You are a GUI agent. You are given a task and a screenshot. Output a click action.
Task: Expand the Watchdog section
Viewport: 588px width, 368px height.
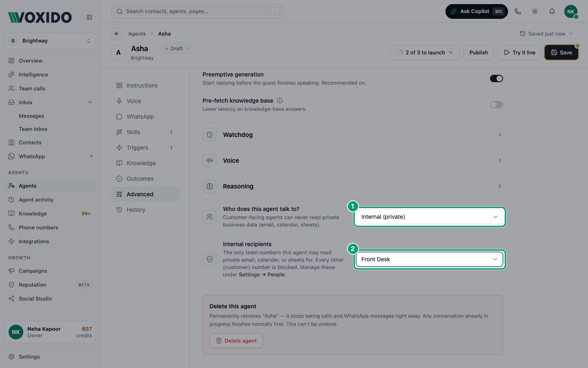353,135
